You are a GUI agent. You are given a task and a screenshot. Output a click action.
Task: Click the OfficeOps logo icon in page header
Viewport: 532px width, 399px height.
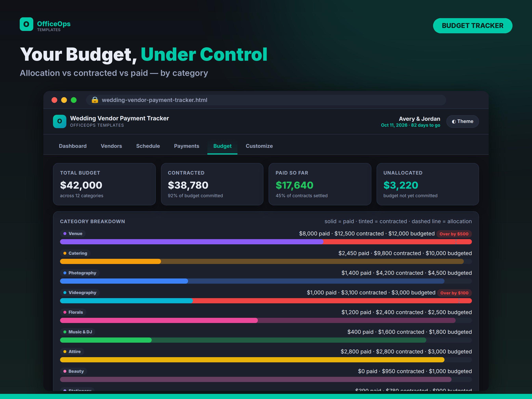pos(26,24)
